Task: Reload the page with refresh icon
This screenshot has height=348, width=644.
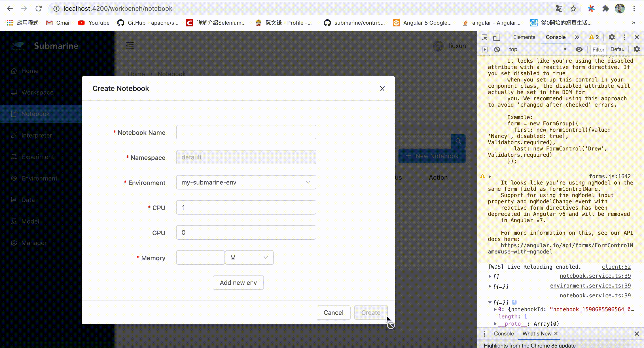Action: [38, 9]
